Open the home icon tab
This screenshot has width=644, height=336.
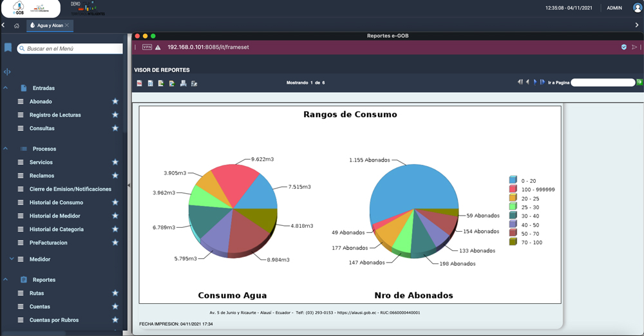[x=17, y=26]
